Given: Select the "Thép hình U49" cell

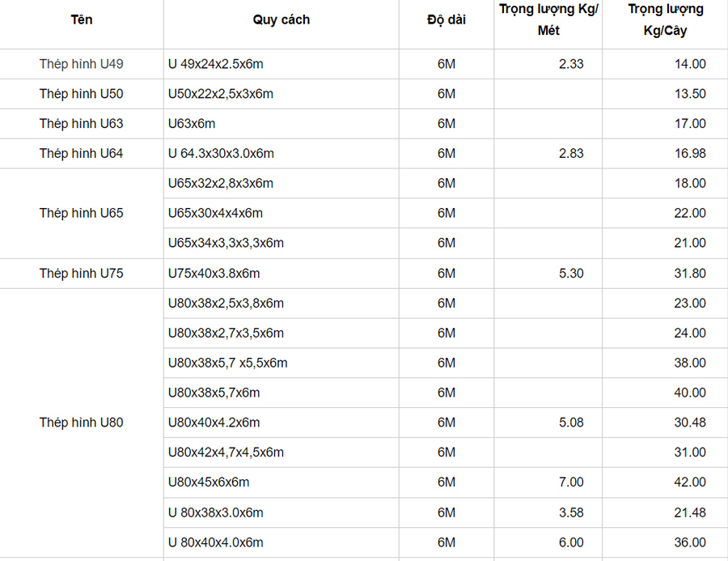Looking at the screenshot, I should point(81,64).
